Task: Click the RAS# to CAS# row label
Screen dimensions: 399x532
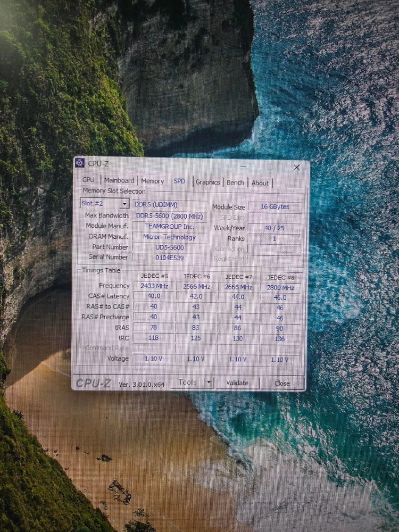Action: [108, 306]
